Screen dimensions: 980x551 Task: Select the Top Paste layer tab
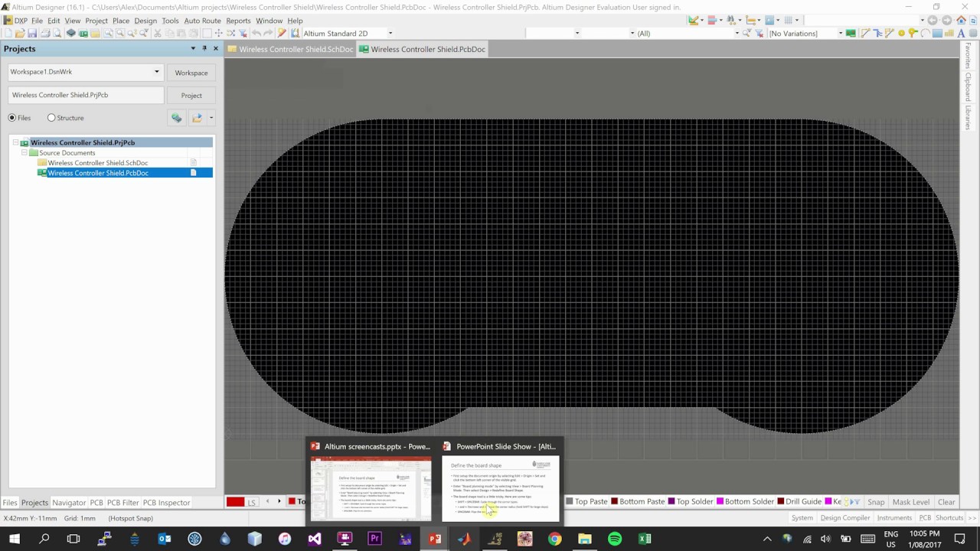click(586, 502)
